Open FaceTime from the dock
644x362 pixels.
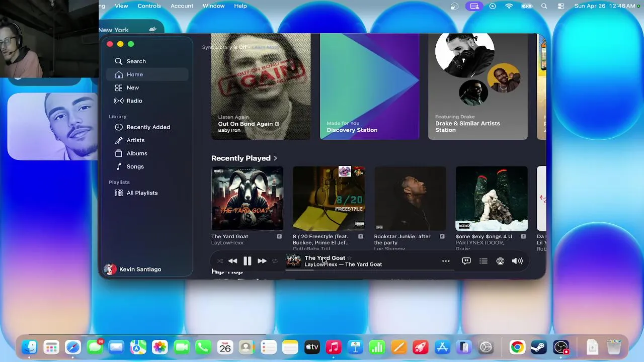pos(182,347)
